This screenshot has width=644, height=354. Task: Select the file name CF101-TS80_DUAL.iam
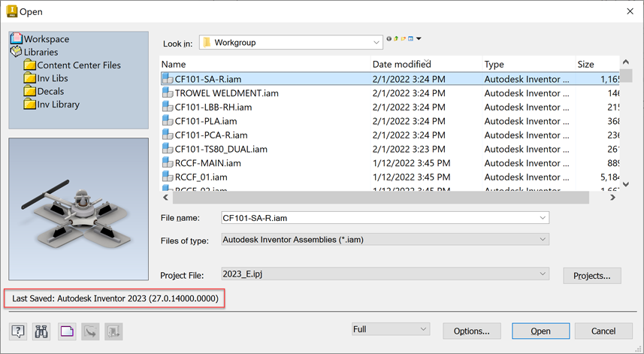click(x=221, y=149)
